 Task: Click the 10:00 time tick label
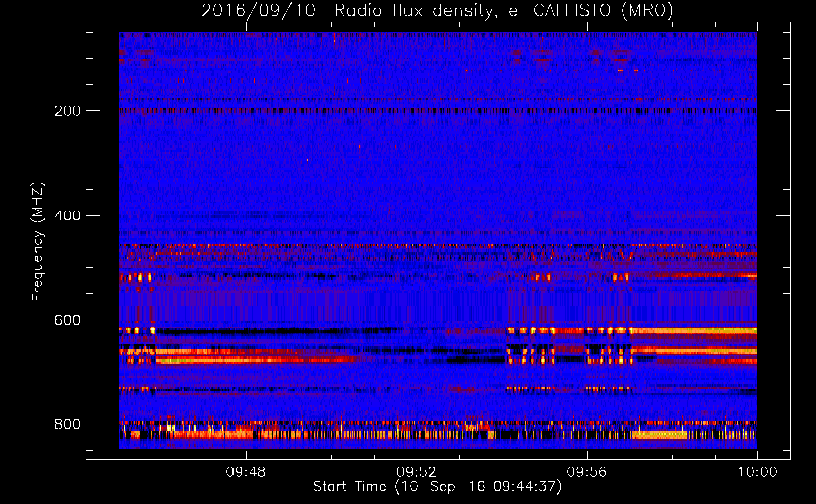pos(757,472)
